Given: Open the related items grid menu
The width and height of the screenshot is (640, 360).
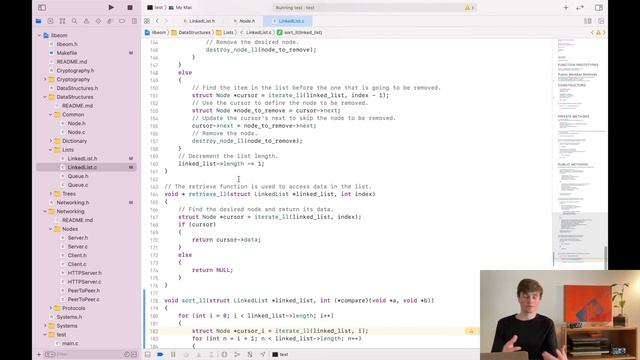Looking at the screenshot, I should tap(147, 21).
